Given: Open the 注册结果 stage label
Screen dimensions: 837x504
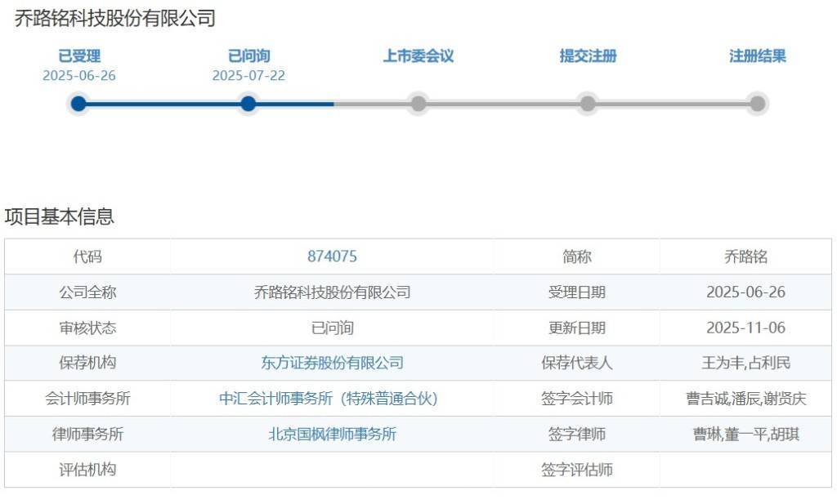Looking at the screenshot, I should pyautogui.click(x=758, y=56).
